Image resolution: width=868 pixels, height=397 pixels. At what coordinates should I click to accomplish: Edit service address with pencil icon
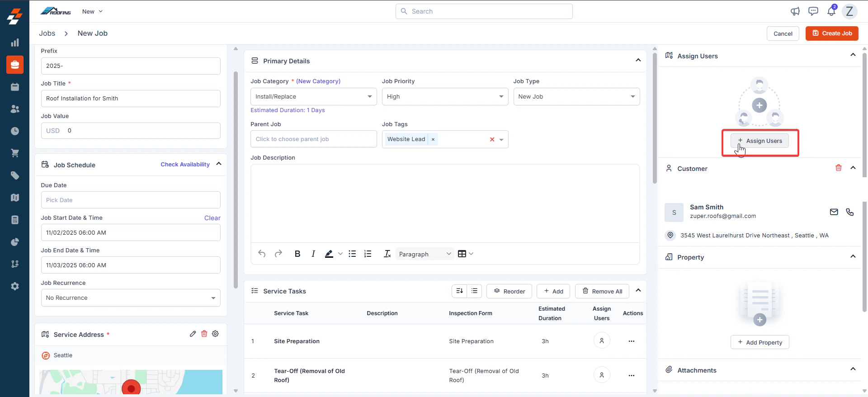click(x=193, y=334)
